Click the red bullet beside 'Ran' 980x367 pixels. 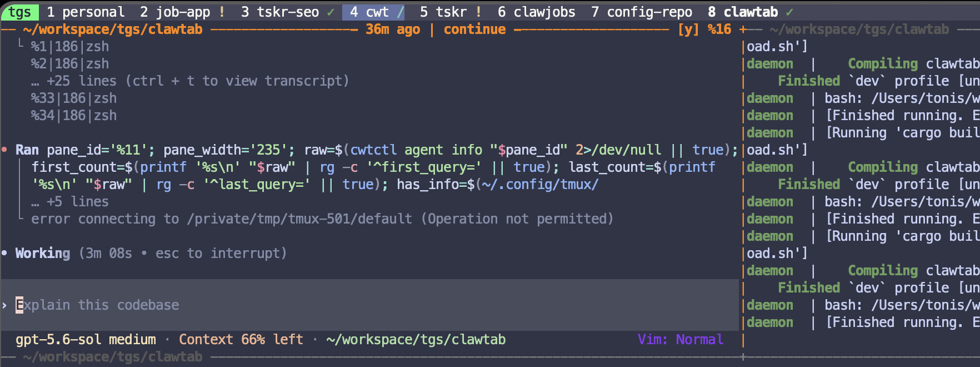4,150
